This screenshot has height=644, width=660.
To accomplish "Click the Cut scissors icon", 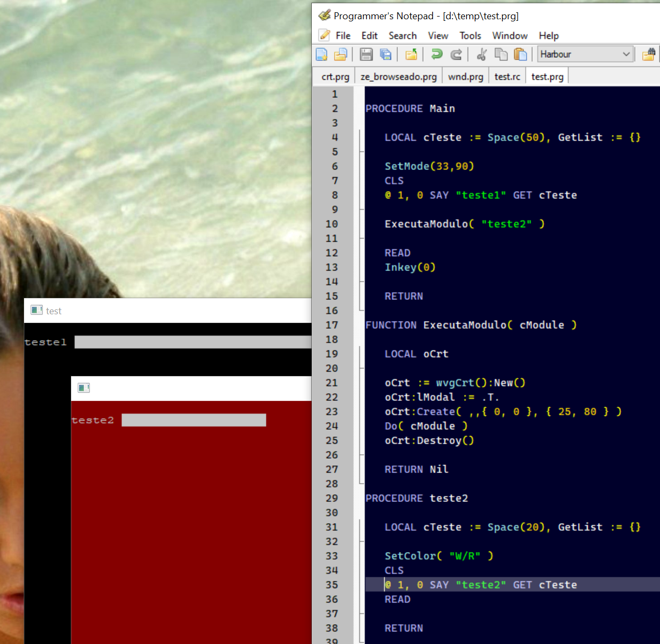I will point(481,54).
